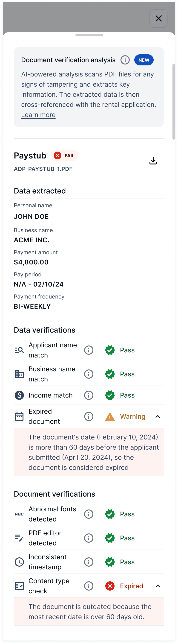Screen dimensions: 178x644
Task: Click the clock icon next to Inconsistent timestamp
Action: tap(19, 562)
